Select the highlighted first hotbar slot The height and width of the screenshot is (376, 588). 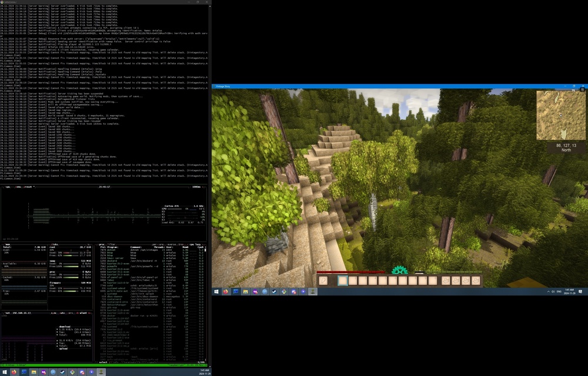(342, 281)
